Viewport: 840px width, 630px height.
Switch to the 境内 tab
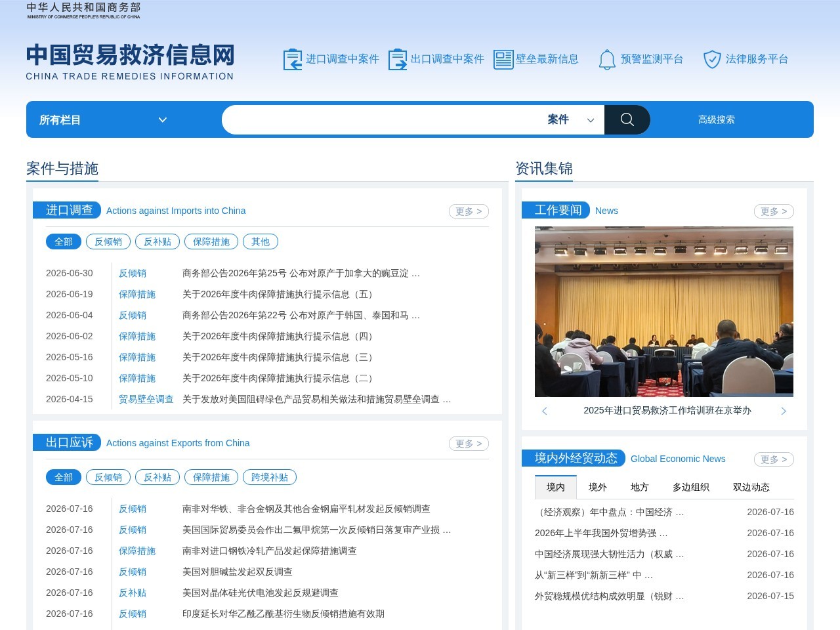point(556,487)
